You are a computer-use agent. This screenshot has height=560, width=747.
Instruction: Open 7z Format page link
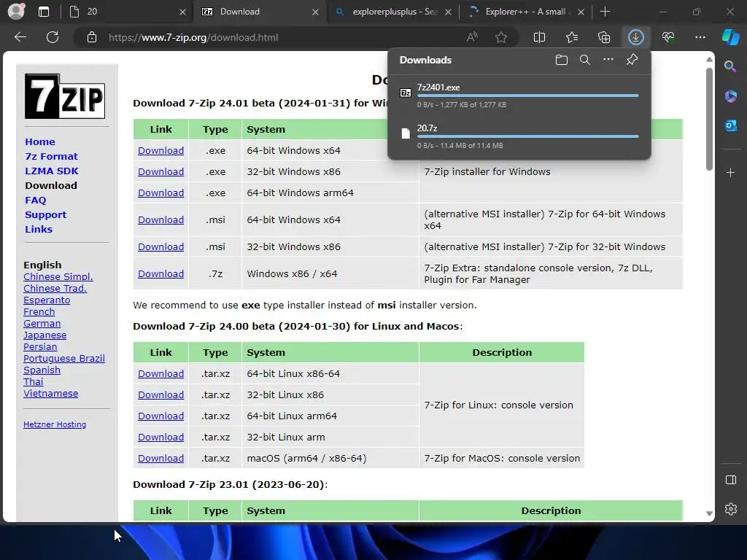51,156
